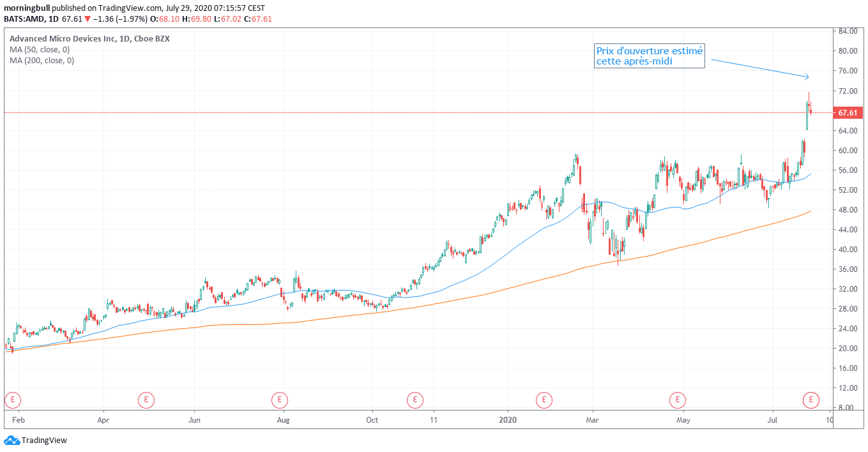Select the earnings marker above the Aug label
The width and height of the screenshot is (868, 452).
[279, 400]
